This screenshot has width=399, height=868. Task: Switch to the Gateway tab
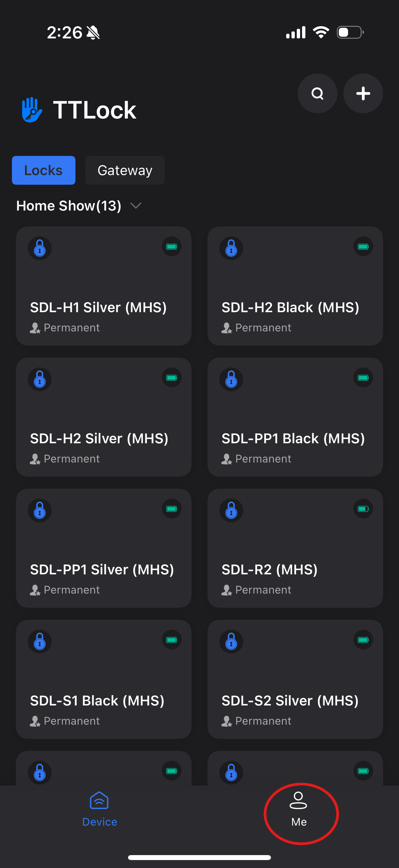point(125,170)
